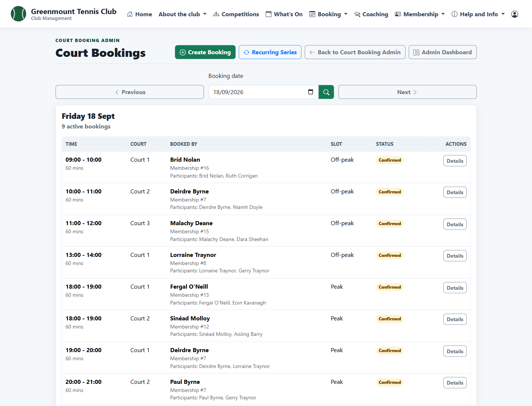The image size is (532, 406).
Task: Click the left chevron beside Previous
Action: [117, 92]
